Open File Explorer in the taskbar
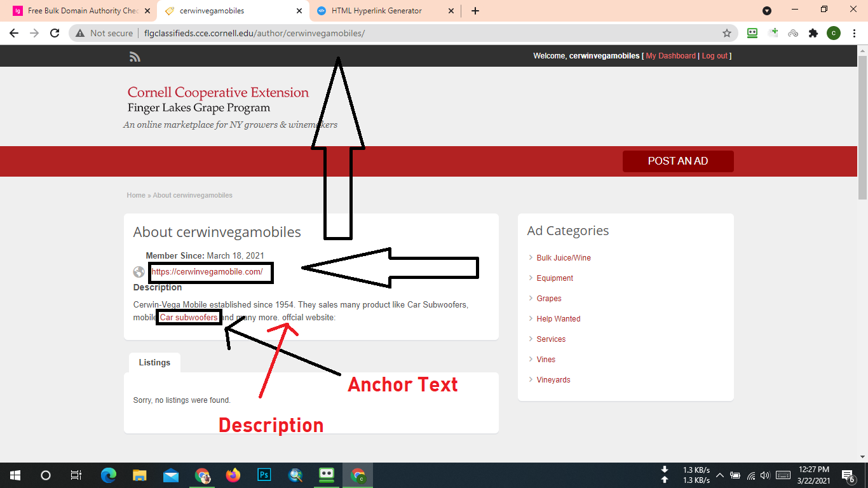868x488 pixels. tap(140, 475)
